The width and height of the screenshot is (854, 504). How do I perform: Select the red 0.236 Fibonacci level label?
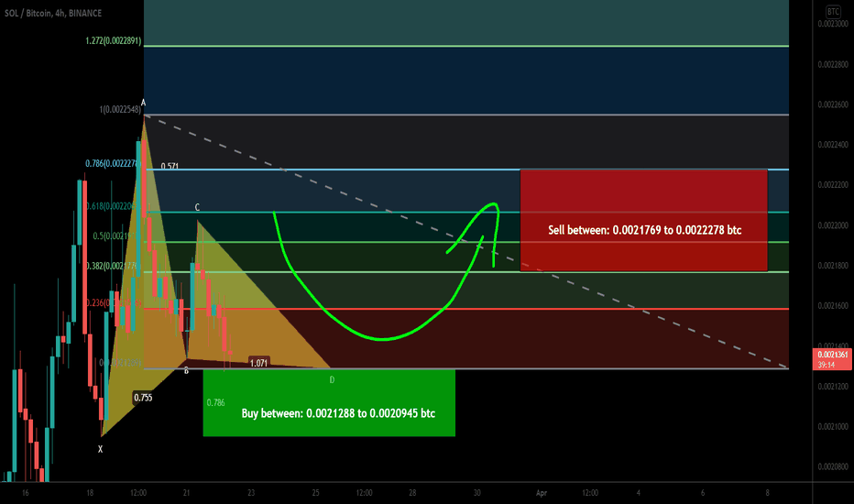pyautogui.click(x=114, y=303)
